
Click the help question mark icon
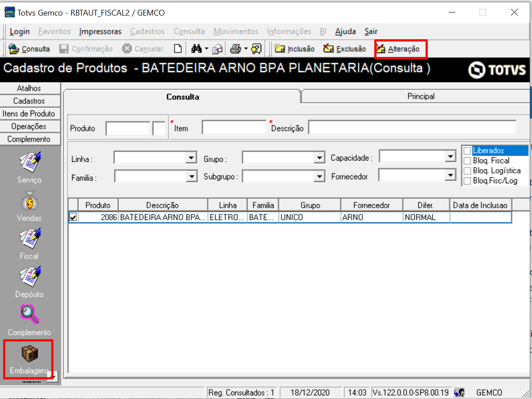tap(257, 49)
